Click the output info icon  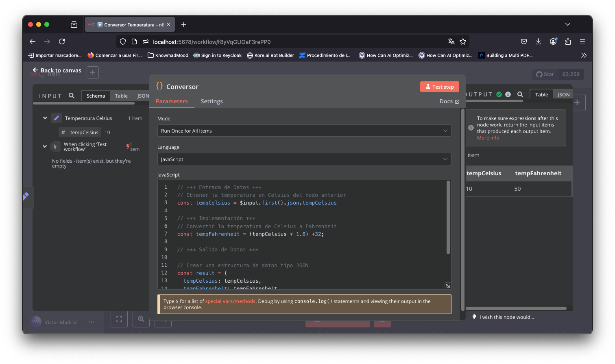[x=508, y=94]
